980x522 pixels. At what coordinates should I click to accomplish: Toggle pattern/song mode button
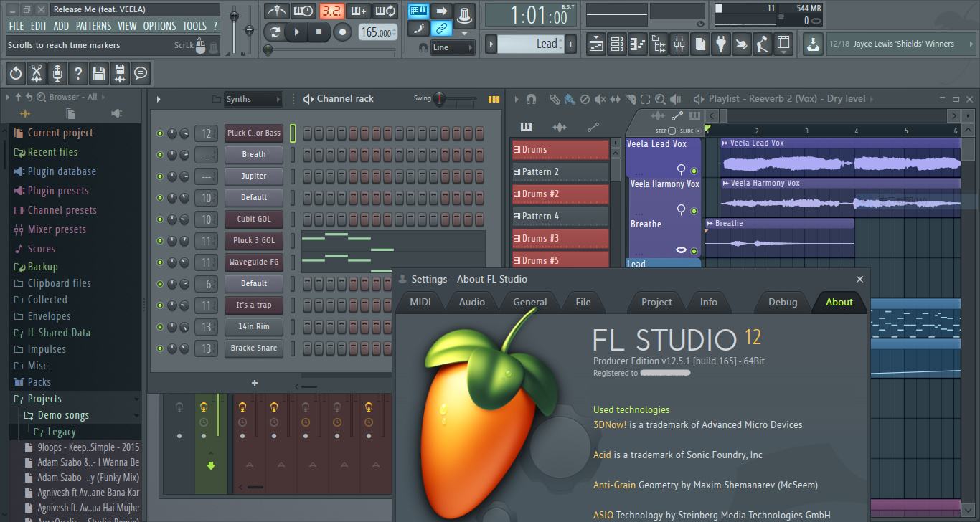pos(274,32)
